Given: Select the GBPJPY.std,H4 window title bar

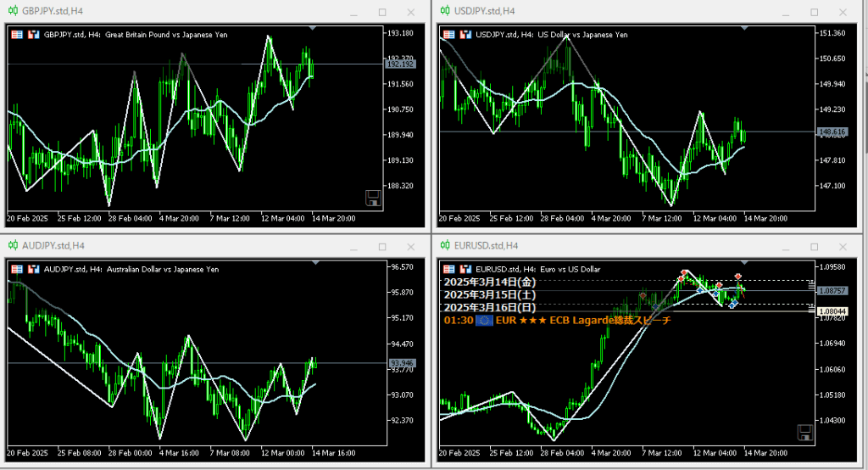Looking at the screenshot, I should 170,12.
